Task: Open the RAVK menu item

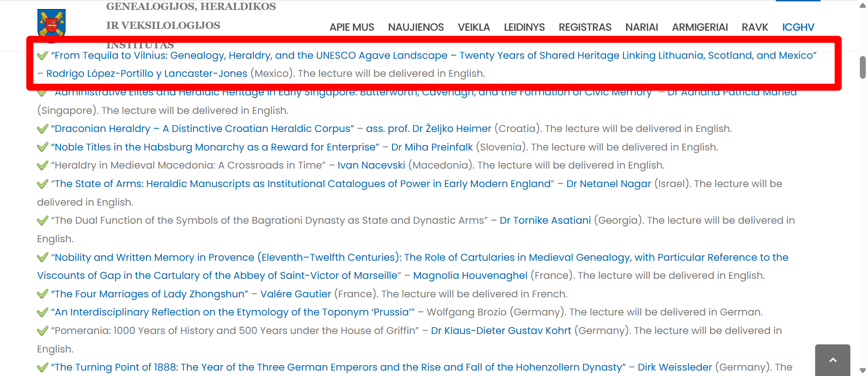Action: pyautogui.click(x=755, y=27)
